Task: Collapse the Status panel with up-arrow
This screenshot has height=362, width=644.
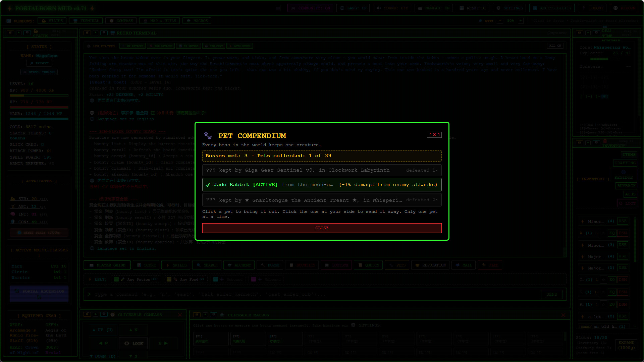Action: (x=19, y=33)
